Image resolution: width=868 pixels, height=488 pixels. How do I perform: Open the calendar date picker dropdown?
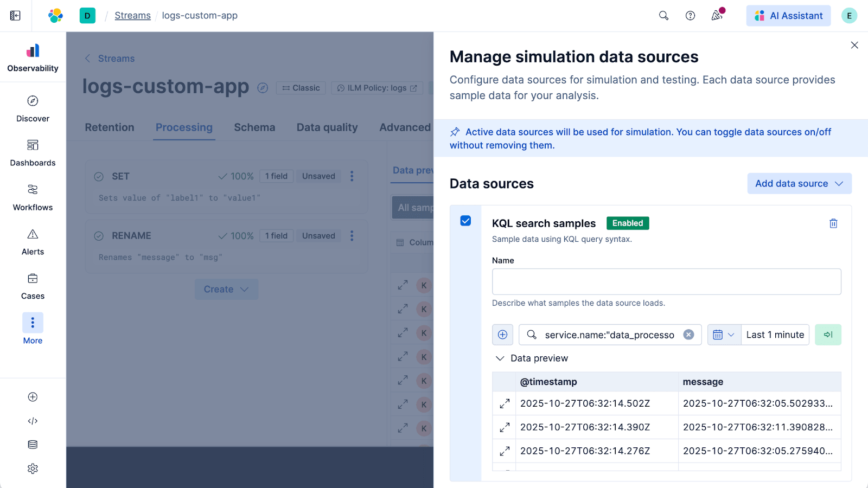[724, 335]
